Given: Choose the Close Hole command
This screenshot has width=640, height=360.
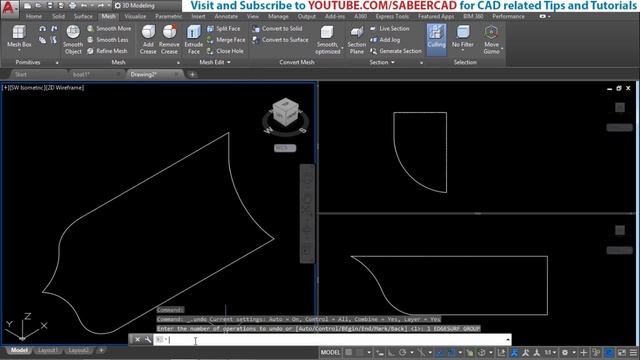Looking at the screenshot, I should (225, 51).
